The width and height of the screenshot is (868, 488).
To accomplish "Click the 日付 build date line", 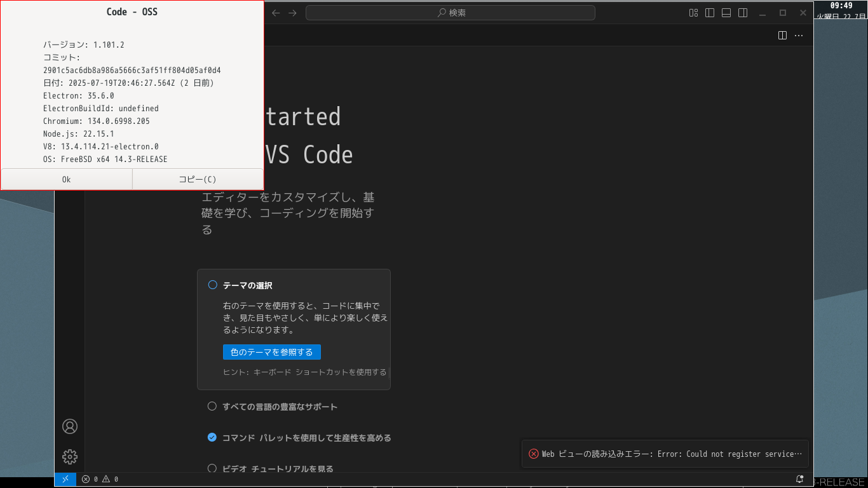I will [x=128, y=83].
